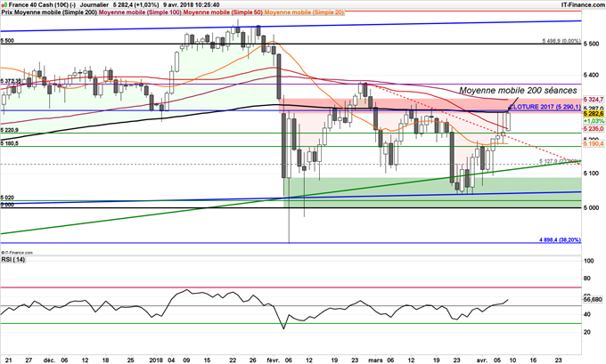Click the orange "5 190,4" price tag
The width and height of the screenshot is (606, 364).
click(594, 144)
